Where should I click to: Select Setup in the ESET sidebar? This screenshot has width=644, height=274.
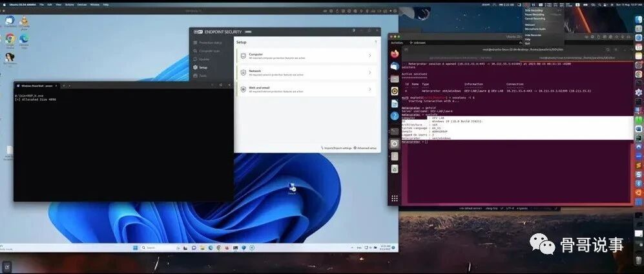pos(200,67)
